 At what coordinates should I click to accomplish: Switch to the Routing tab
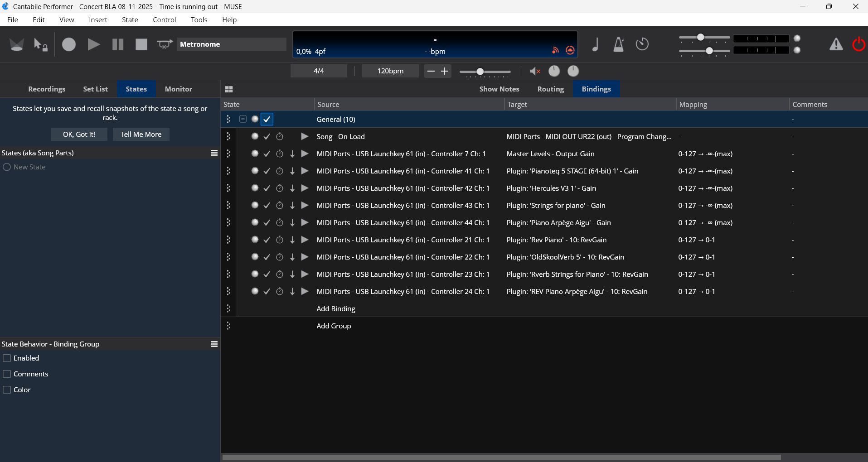pyautogui.click(x=550, y=89)
